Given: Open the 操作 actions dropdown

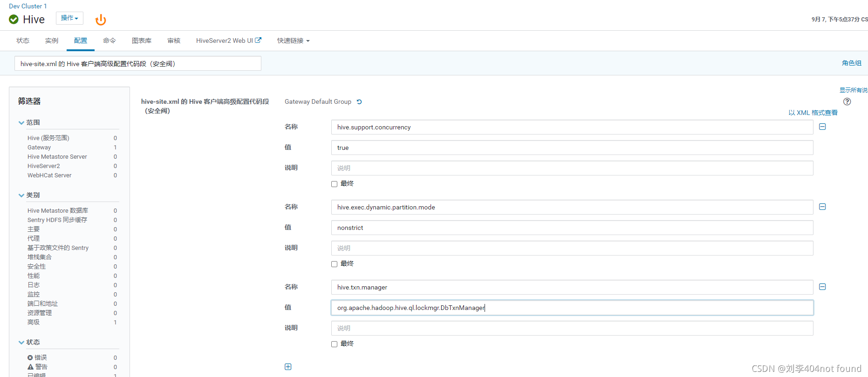Looking at the screenshot, I should (x=69, y=18).
